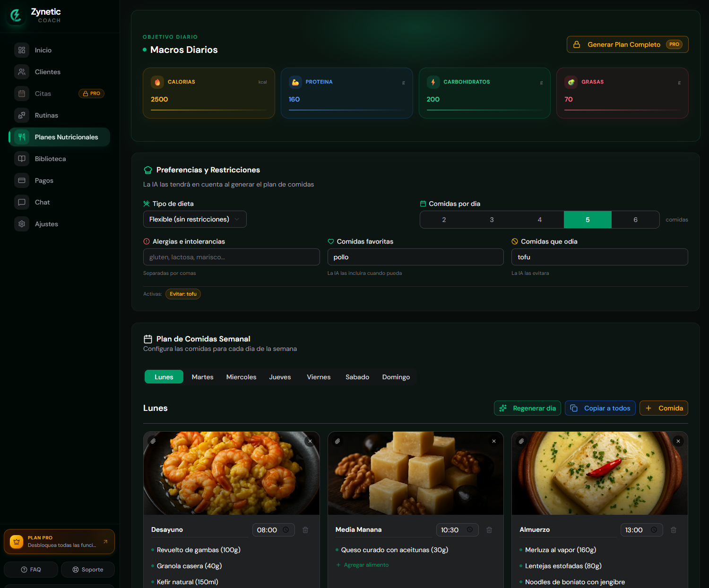Click 'Merluza al vapor (160g)' item
Image resolution: width=709 pixels, height=588 pixels.
point(561,550)
